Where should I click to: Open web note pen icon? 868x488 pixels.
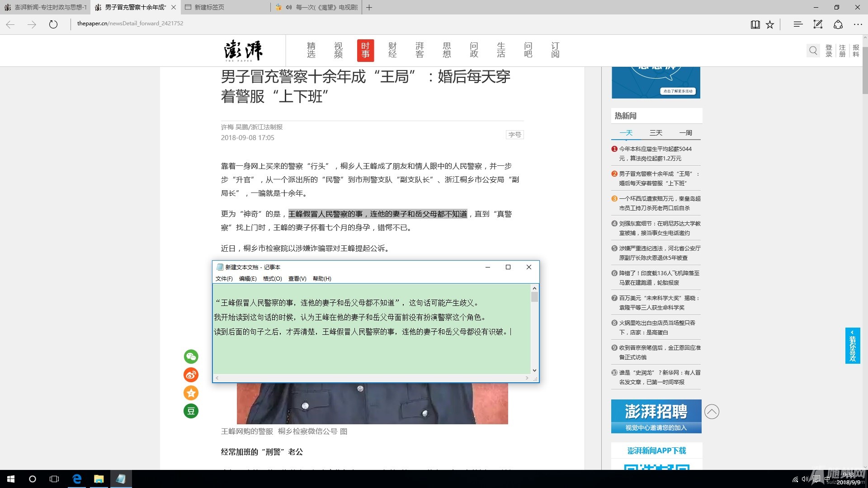click(818, 24)
